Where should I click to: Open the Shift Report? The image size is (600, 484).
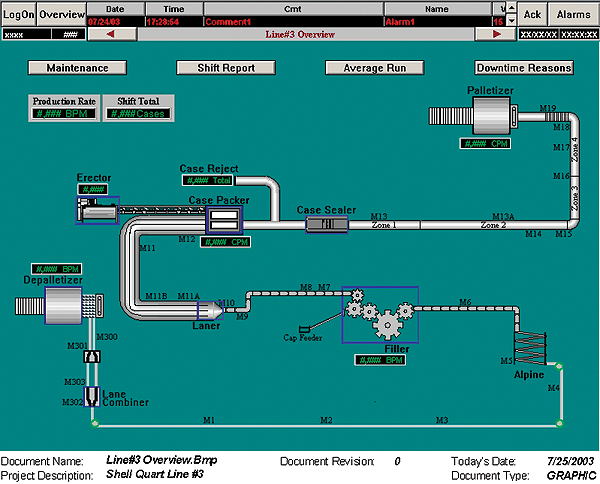pos(225,68)
